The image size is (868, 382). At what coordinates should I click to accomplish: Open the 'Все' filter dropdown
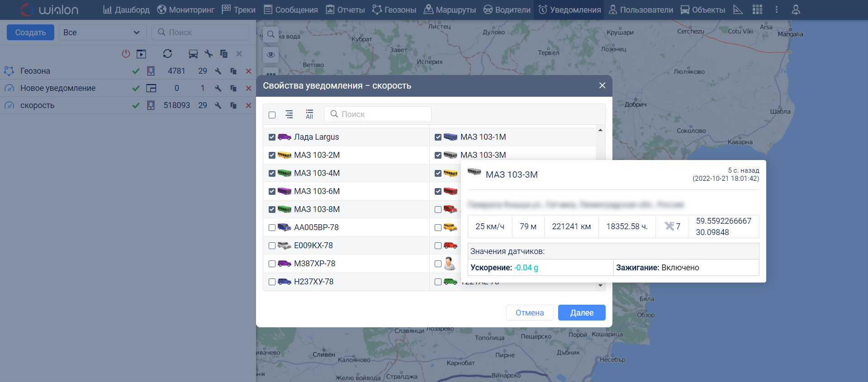(x=102, y=33)
